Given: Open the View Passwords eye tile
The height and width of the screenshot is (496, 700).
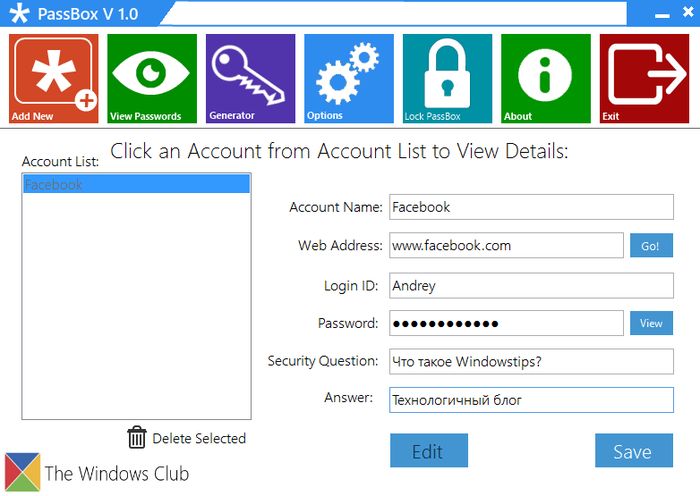Looking at the screenshot, I should [x=152, y=79].
